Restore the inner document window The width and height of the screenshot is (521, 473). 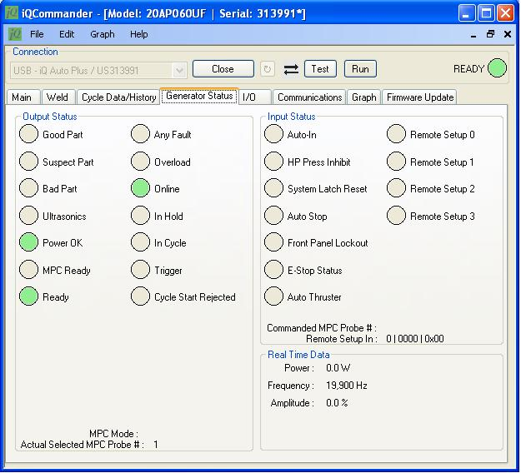pos(490,34)
